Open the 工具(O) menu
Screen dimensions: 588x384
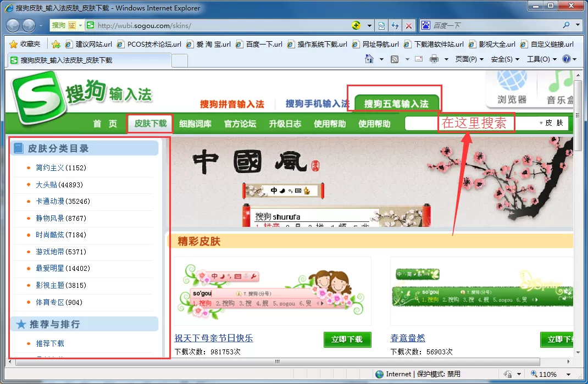click(541, 59)
